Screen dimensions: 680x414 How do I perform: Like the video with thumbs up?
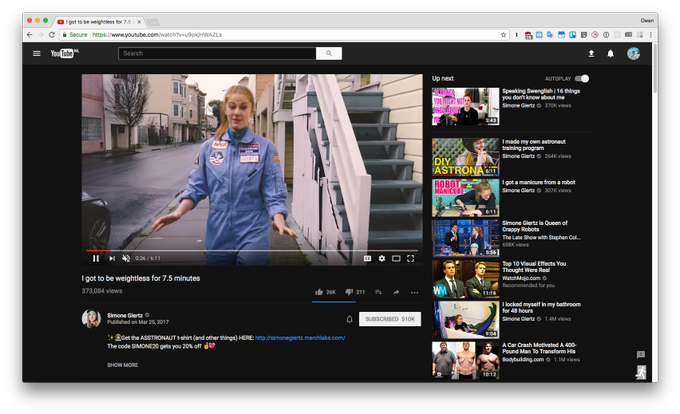coord(319,292)
